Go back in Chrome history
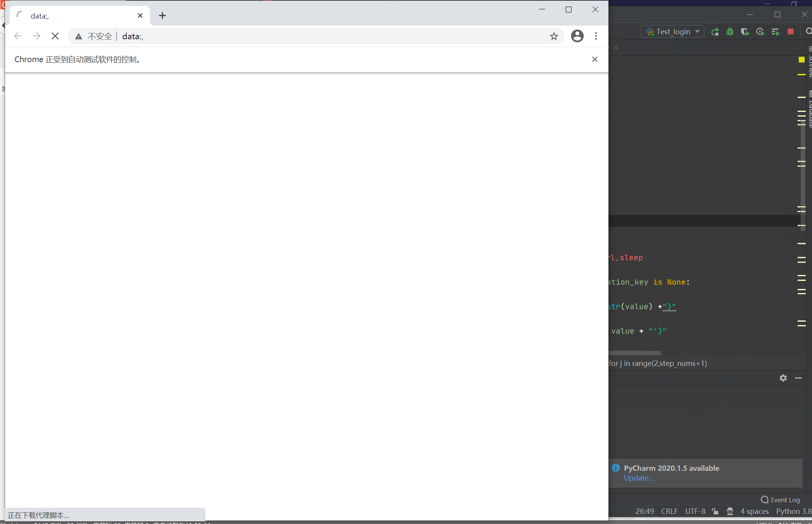The width and height of the screenshot is (812, 524). click(18, 36)
